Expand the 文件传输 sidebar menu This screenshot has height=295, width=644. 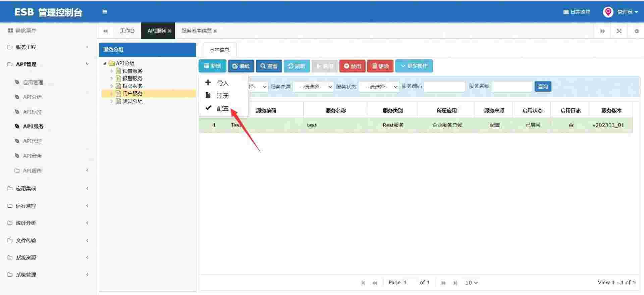(48, 240)
